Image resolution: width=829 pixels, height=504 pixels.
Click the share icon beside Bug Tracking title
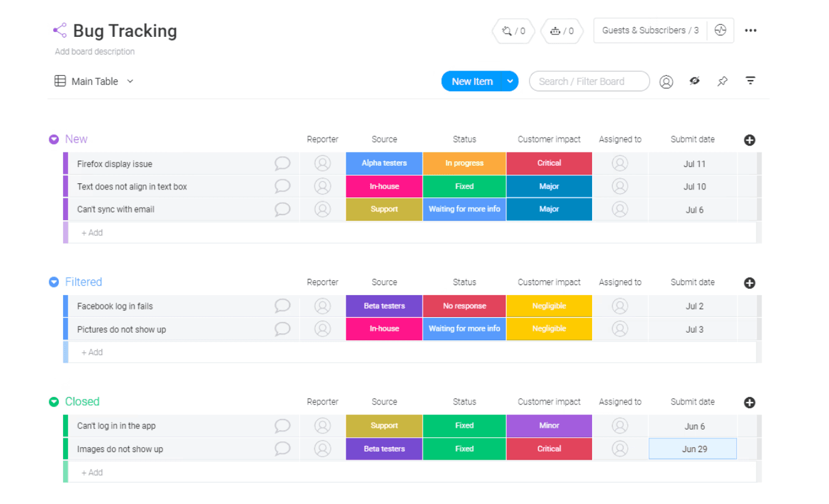pos(59,30)
